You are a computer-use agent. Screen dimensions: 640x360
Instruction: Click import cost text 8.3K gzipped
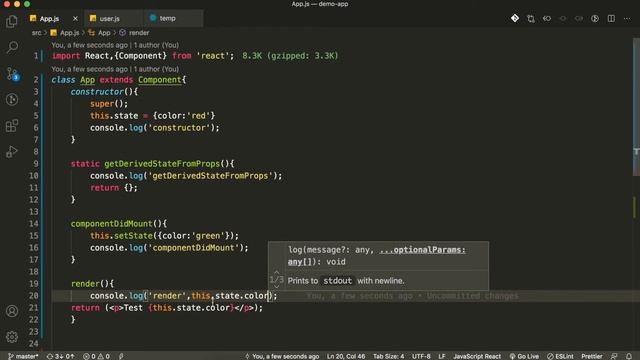coord(290,56)
